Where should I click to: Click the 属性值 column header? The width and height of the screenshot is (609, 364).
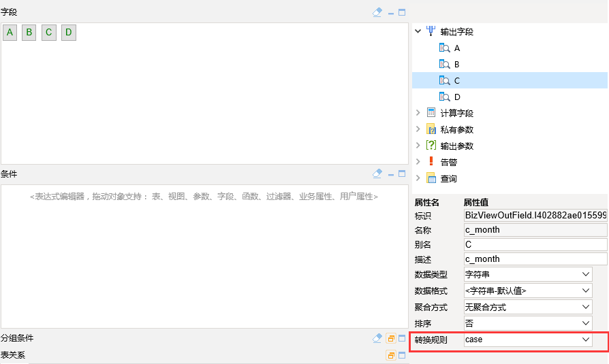[x=475, y=202]
